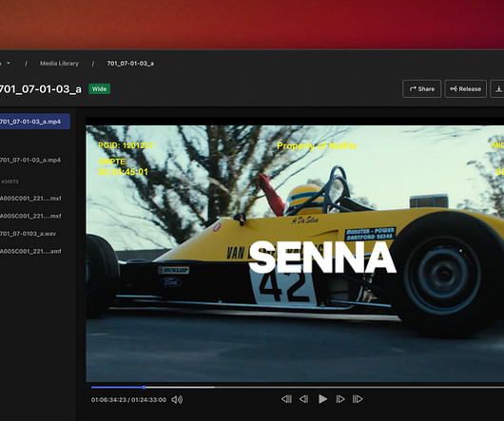Open the first A005C001_221....mxf asset
The width and height of the screenshot is (504, 421).
click(30, 198)
